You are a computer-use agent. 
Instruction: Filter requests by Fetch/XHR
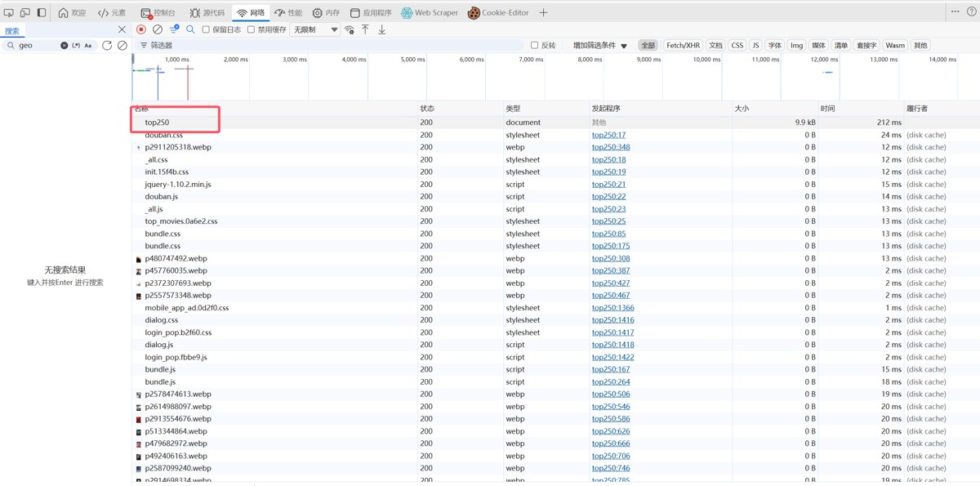click(683, 46)
